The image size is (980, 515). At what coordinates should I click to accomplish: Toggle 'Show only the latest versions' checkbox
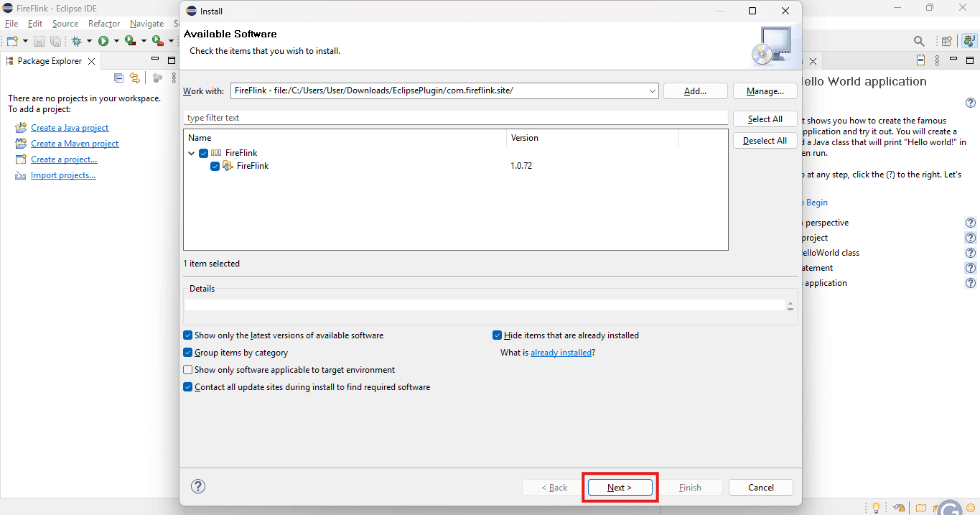[x=188, y=335]
